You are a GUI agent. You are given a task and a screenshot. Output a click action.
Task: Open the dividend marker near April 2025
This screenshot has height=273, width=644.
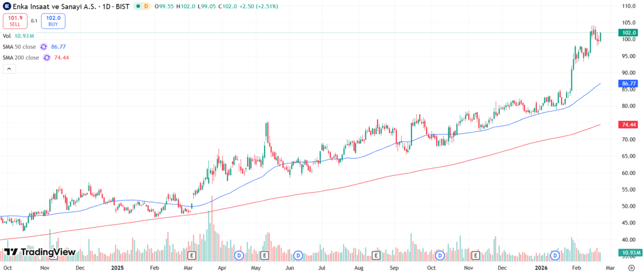point(238,255)
